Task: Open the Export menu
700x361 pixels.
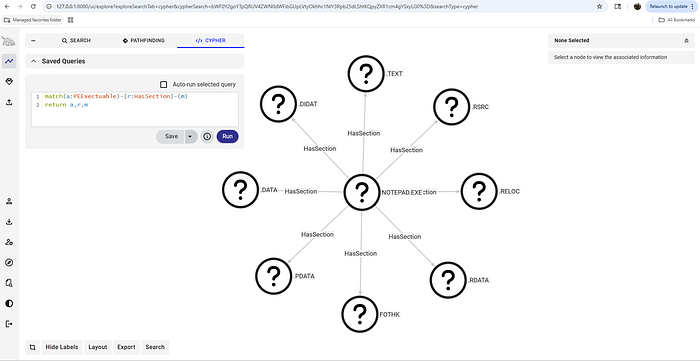Action: pos(126,347)
